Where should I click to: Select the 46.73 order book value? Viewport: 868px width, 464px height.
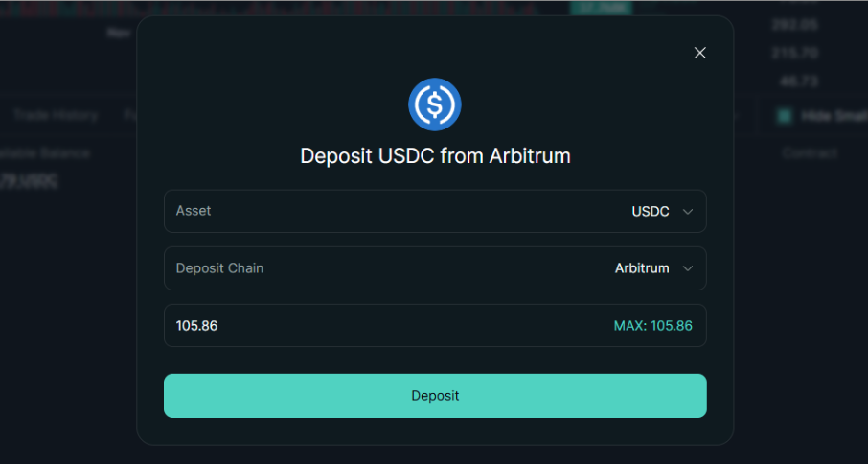[798, 81]
